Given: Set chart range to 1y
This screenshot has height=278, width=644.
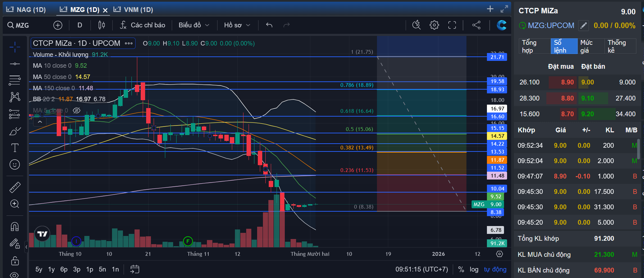Looking at the screenshot, I should coord(52,269).
